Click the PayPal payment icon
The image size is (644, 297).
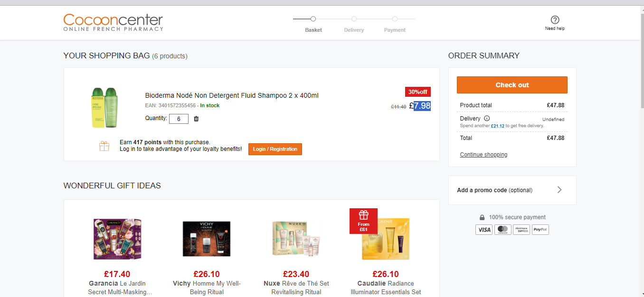pyautogui.click(x=540, y=230)
